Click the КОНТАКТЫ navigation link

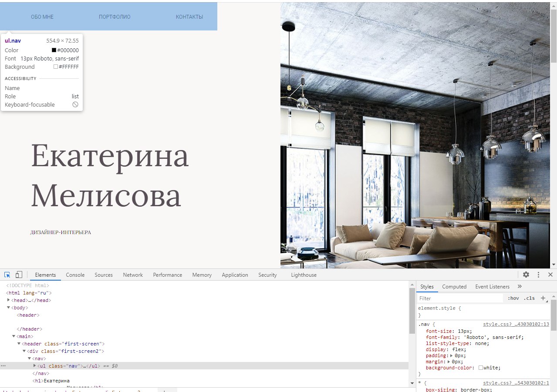(189, 17)
